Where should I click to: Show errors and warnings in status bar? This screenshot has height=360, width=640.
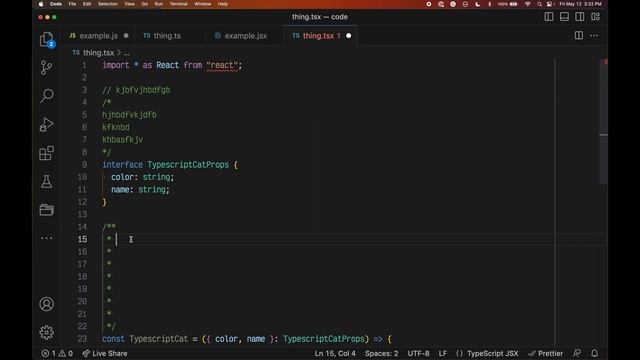point(57,353)
